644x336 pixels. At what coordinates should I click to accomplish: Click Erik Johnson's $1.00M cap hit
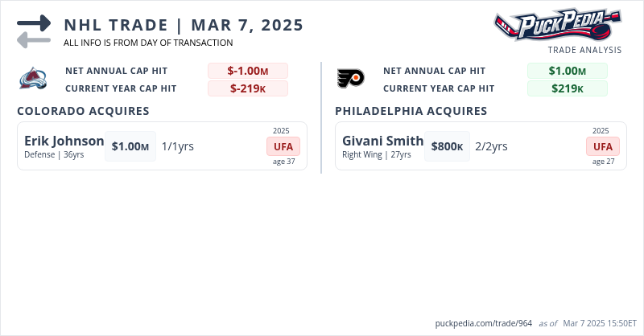tap(130, 146)
